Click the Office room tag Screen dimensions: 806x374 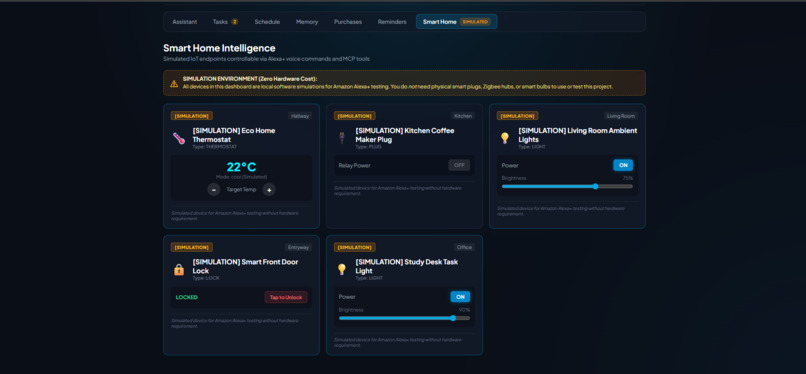point(464,248)
